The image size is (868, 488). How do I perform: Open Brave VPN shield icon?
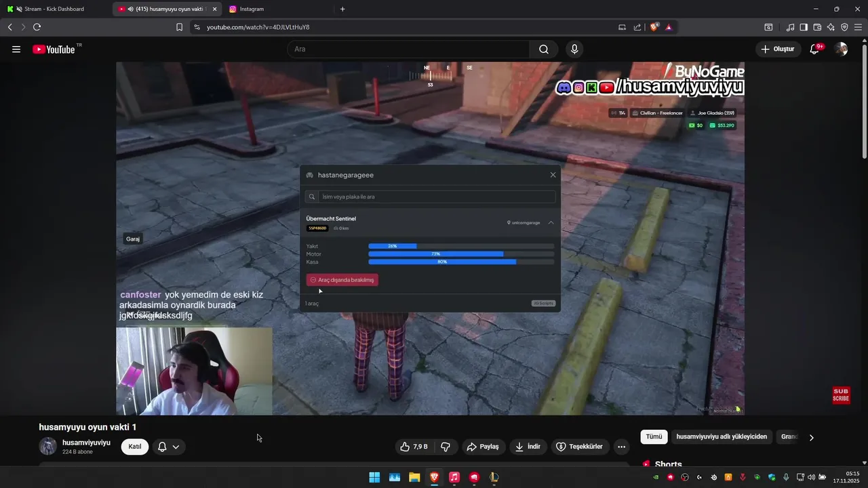[x=844, y=27]
